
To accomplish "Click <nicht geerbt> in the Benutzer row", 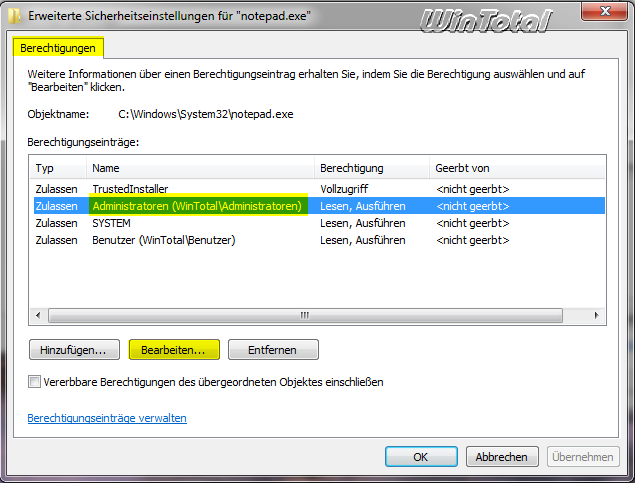I will pos(473,240).
